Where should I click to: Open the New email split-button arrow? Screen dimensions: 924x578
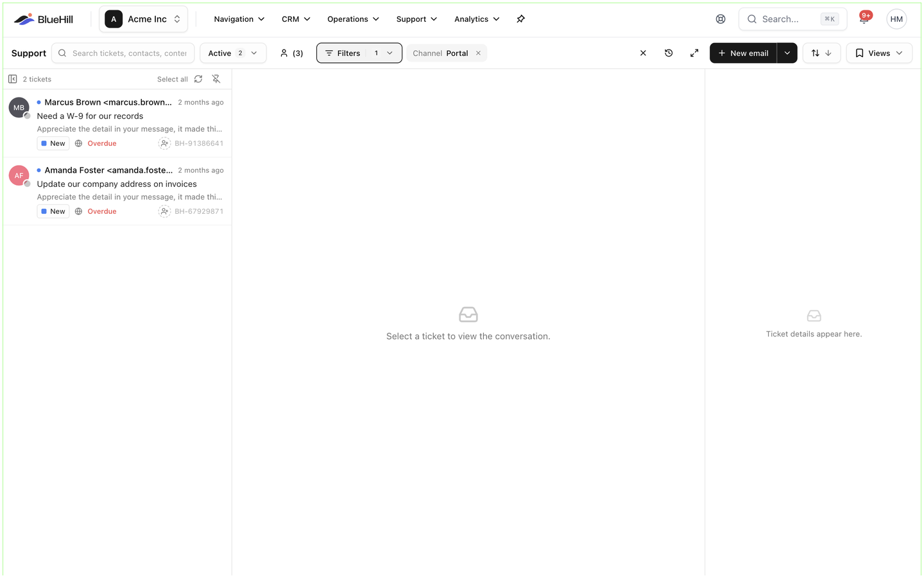coord(787,53)
